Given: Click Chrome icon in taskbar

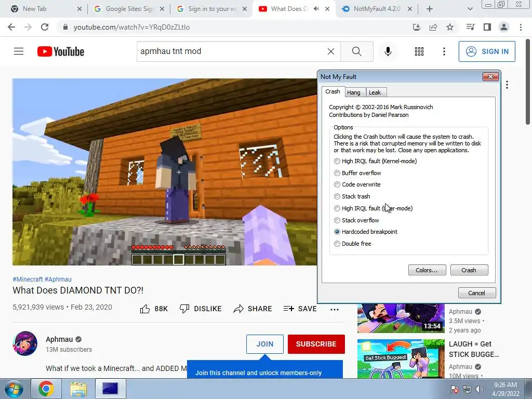Looking at the screenshot, I should [x=46, y=389].
